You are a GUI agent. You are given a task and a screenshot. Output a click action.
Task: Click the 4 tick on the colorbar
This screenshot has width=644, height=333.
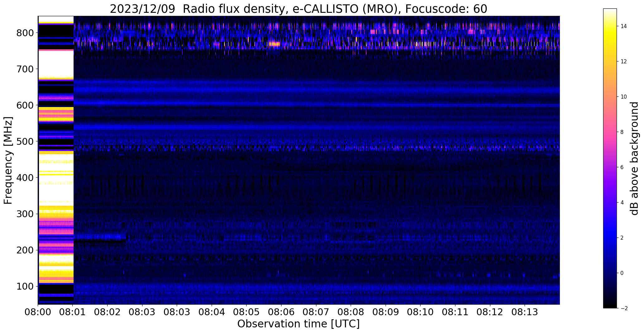622,203
